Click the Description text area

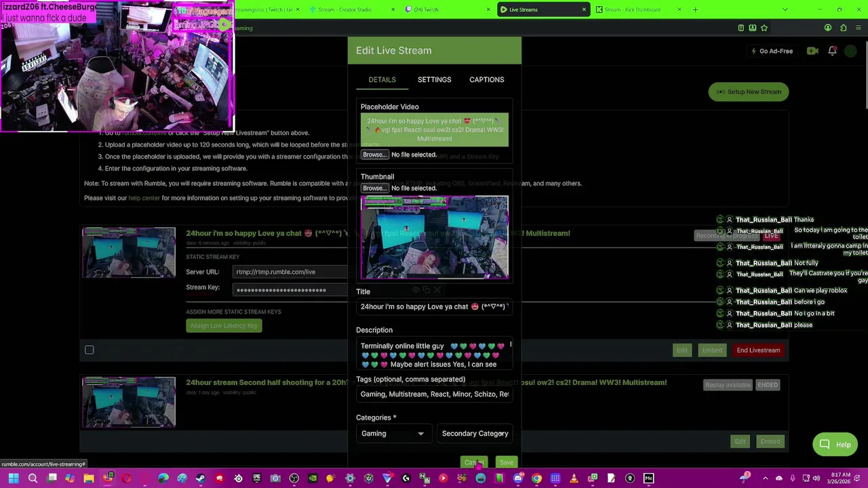(434, 354)
